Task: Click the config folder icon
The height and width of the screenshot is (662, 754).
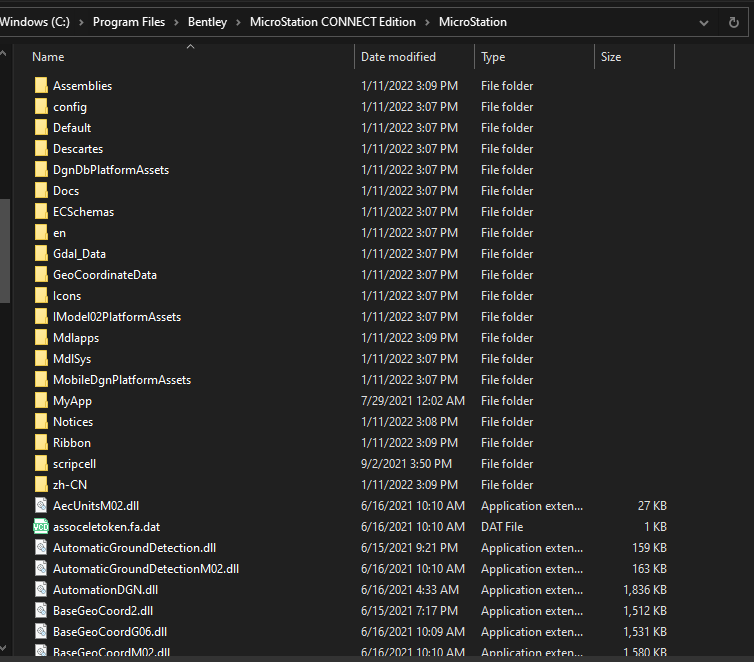Action: pos(41,107)
